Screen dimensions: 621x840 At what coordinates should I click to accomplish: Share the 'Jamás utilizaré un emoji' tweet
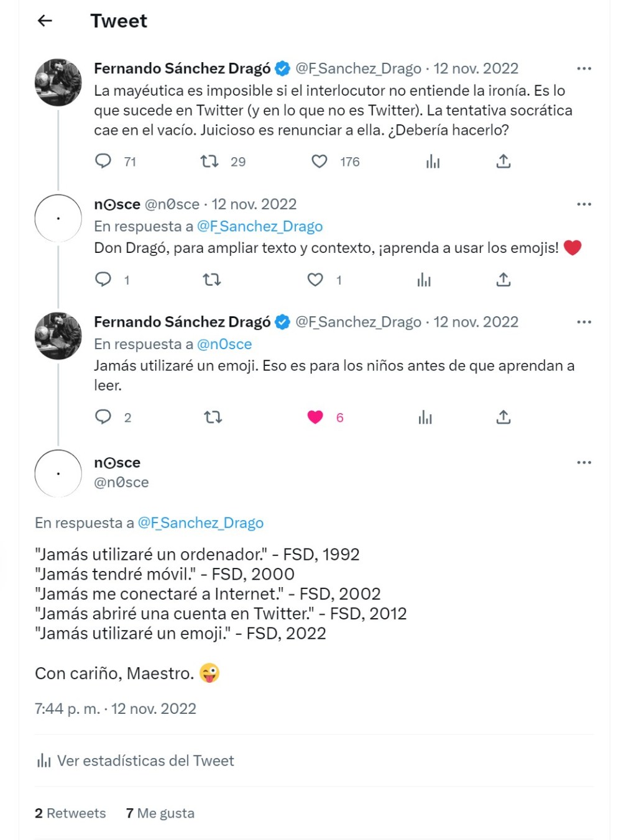[x=504, y=417]
